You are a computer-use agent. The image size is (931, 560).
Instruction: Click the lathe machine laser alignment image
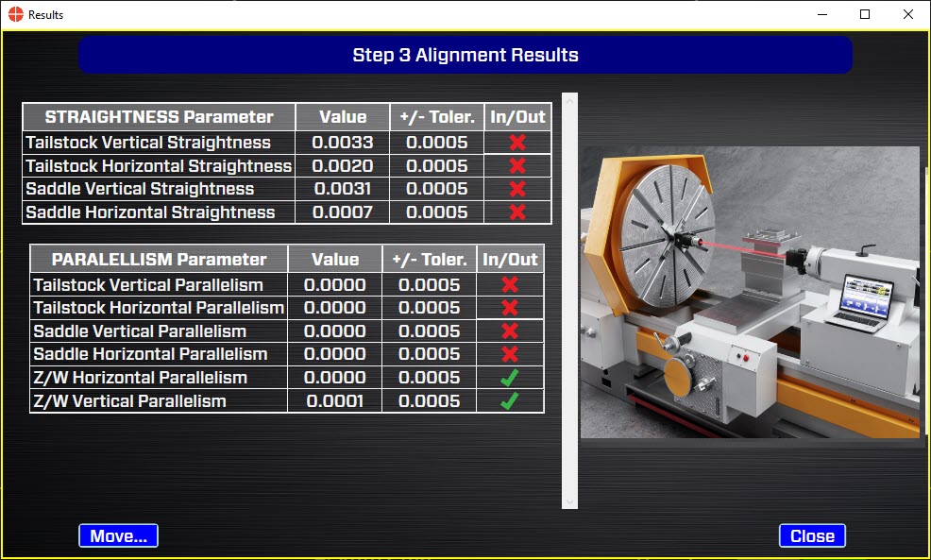(x=750, y=292)
